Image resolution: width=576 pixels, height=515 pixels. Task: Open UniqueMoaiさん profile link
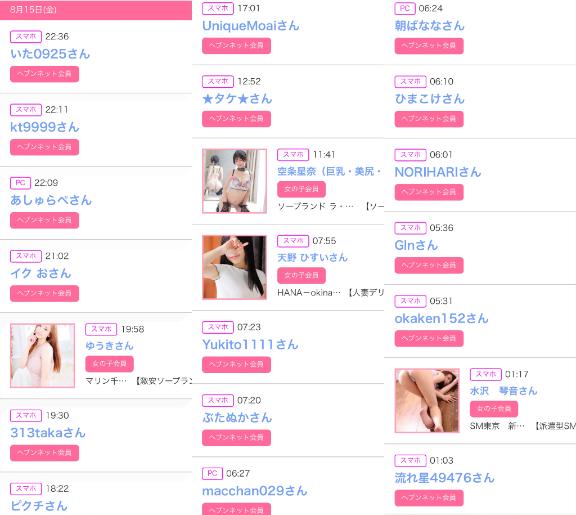(x=251, y=26)
